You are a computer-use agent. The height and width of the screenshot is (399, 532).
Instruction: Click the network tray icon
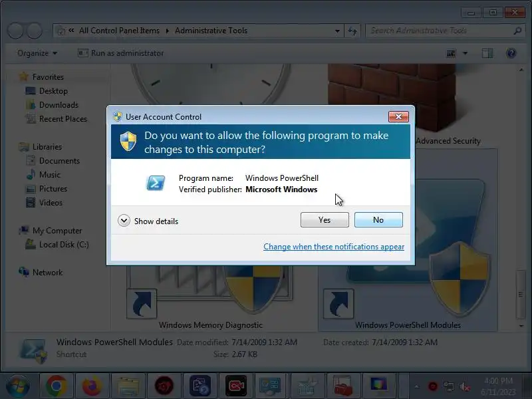[x=448, y=386]
